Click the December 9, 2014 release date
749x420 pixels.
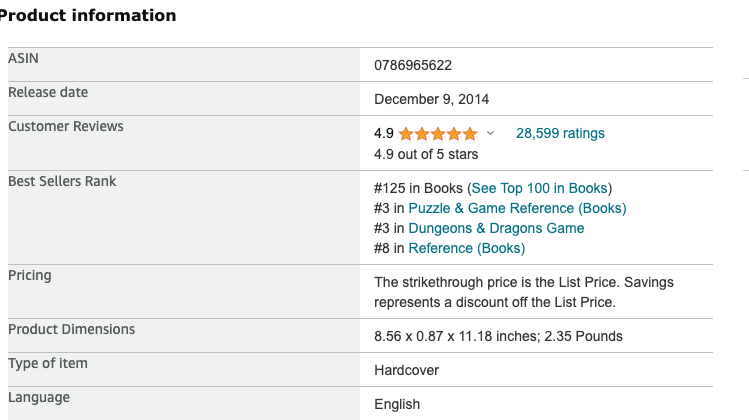tap(431, 99)
